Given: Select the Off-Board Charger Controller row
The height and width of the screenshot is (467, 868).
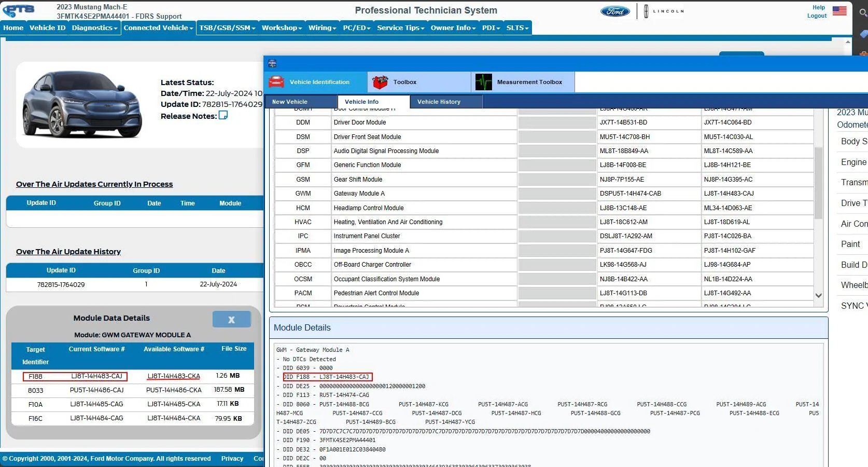Looking at the screenshot, I should (544, 265).
